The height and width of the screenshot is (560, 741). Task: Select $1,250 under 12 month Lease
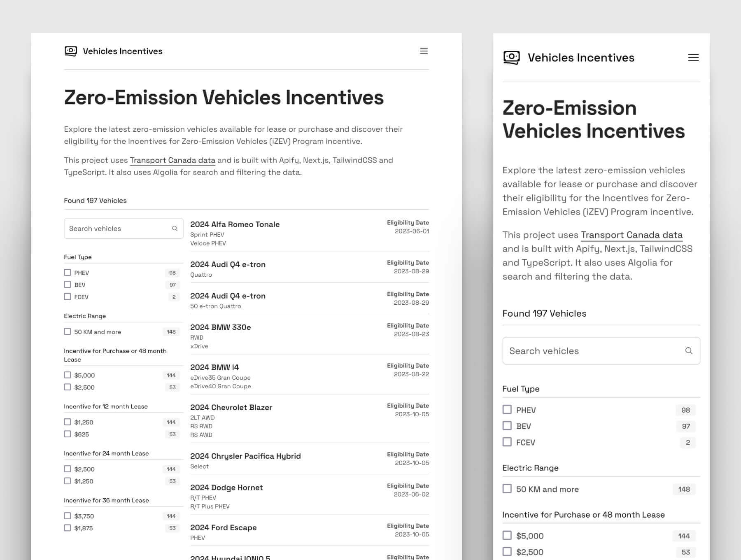tap(68, 422)
